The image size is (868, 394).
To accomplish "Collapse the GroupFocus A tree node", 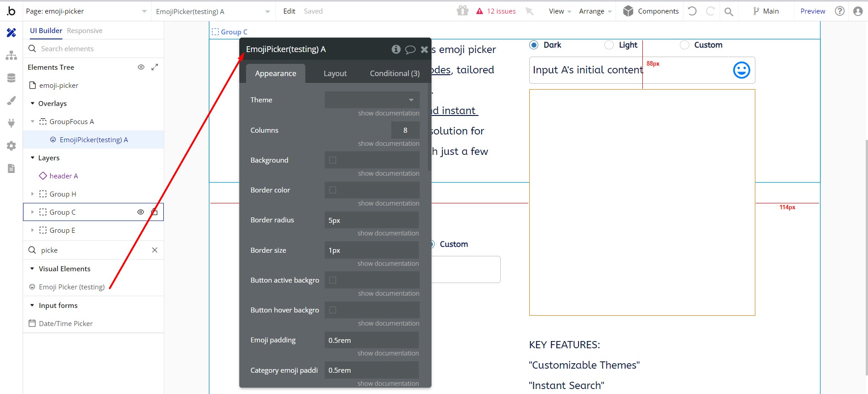I will click(33, 121).
